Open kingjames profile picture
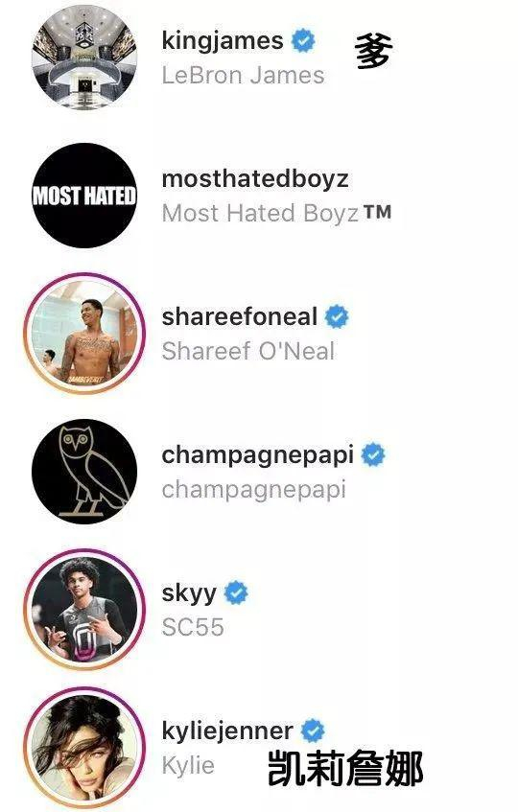518x812 pixels. (x=84, y=58)
